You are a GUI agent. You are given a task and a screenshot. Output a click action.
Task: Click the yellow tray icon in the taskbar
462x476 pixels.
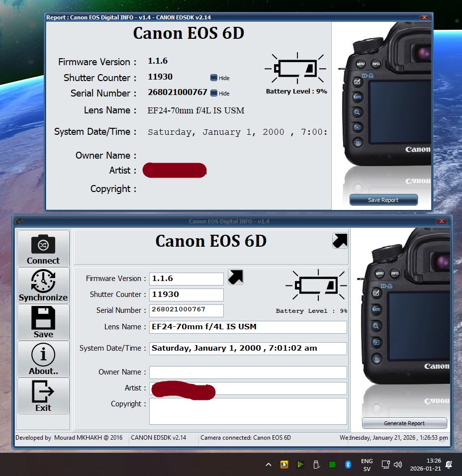point(284,465)
